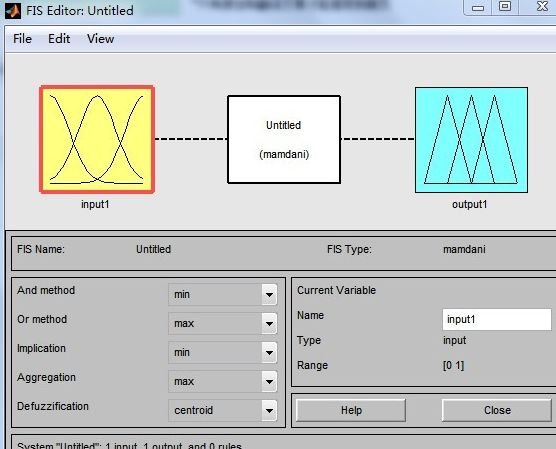Screen dimensions: 556x449
Task: Expand the Defuzzification centroid dropdown
Action: pos(223,410)
